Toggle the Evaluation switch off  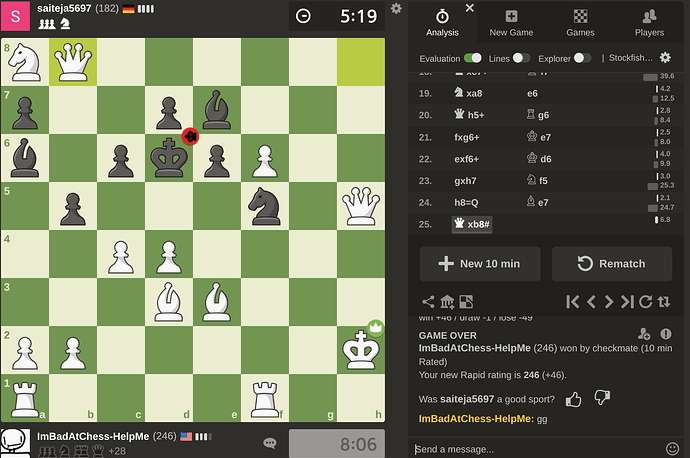click(473, 58)
